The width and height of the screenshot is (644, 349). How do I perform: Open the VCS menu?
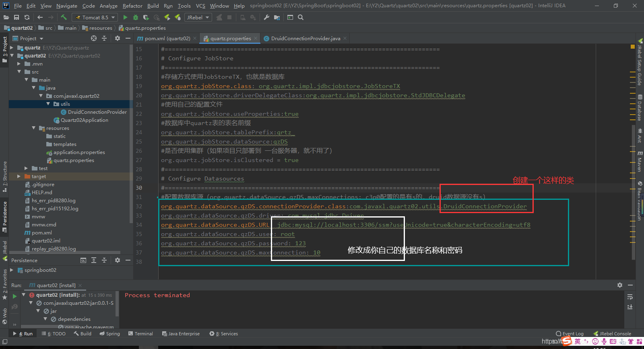pyautogui.click(x=200, y=6)
